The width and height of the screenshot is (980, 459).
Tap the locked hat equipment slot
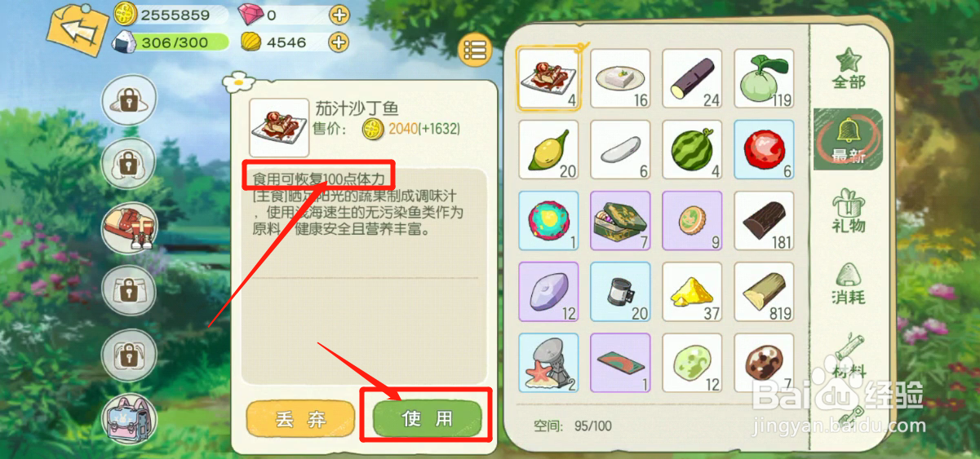tap(129, 102)
